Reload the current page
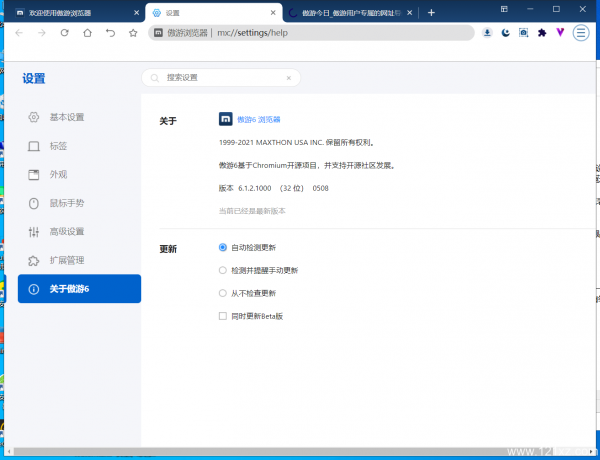The image size is (600, 460). [65, 33]
